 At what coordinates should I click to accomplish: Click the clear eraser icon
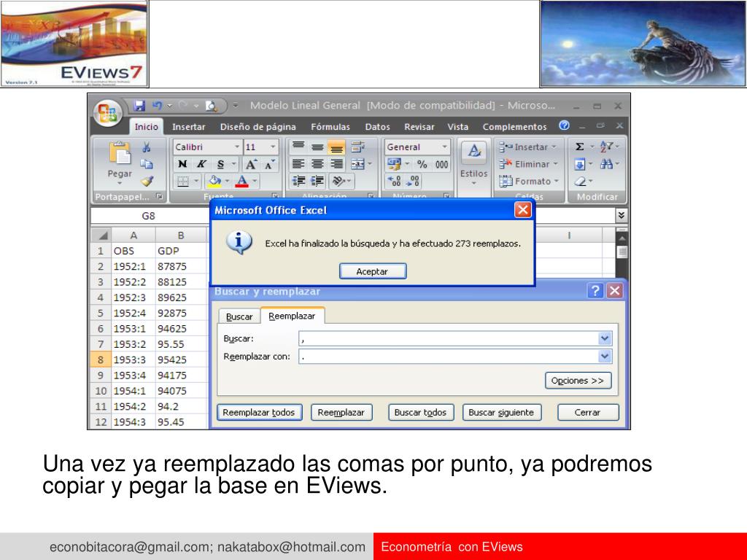580,181
